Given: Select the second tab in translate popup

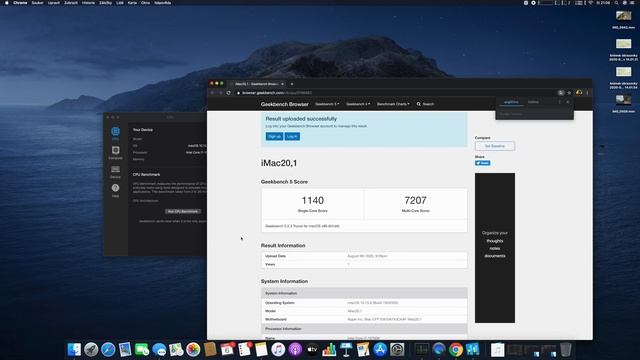Looking at the screenshot, I should [x=533, y=102].
